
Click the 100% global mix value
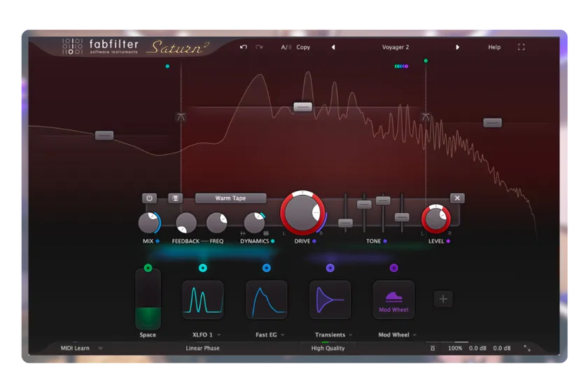pyautogui.click(x=455, y=348)
